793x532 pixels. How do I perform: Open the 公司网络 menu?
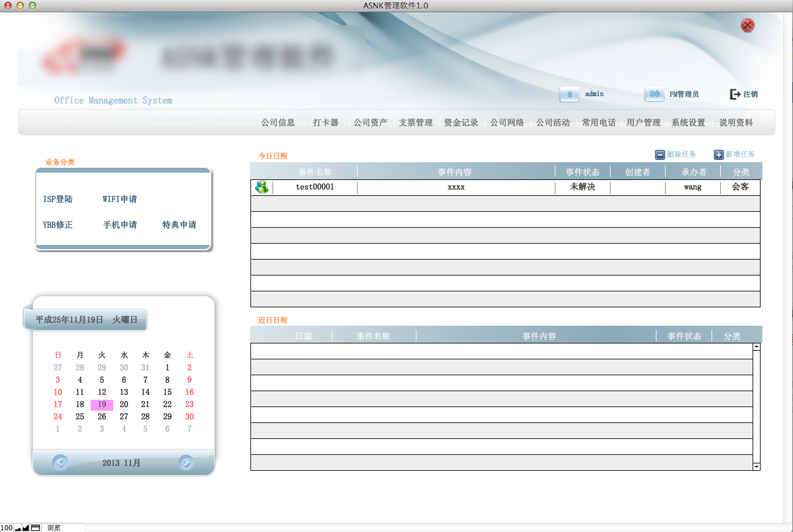(x=507, y=122)
